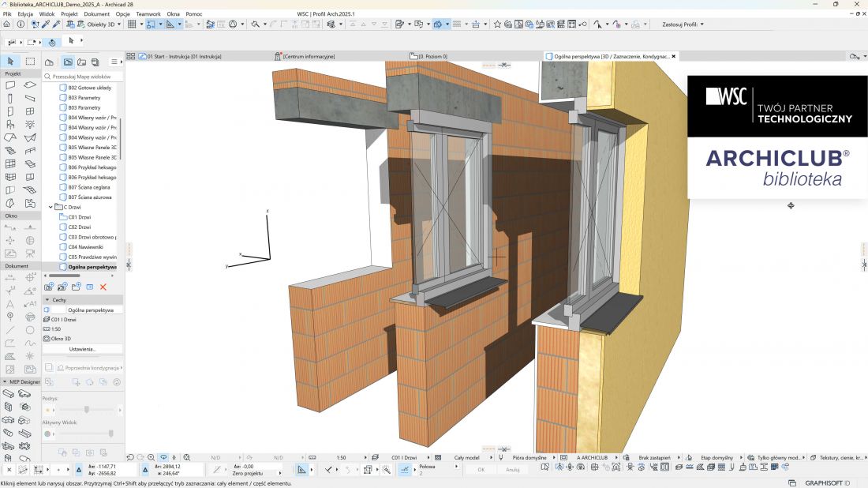
Task: Switch to the Centrum informacyjne tab
Action: (309, 57)
